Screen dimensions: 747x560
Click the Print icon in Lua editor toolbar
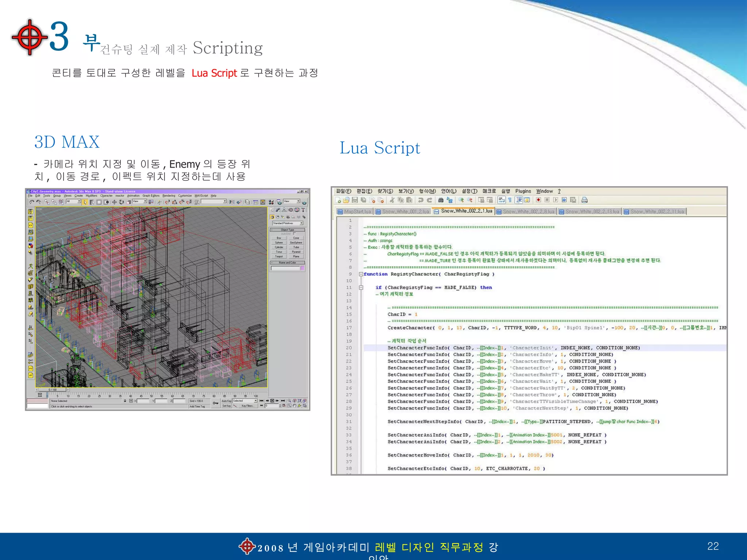point(584,200)
